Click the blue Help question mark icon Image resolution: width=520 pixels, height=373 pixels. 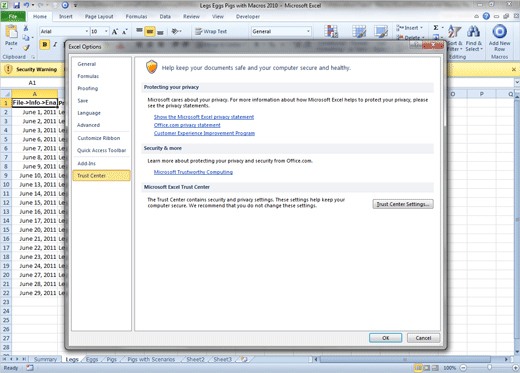tap(486, 16)
